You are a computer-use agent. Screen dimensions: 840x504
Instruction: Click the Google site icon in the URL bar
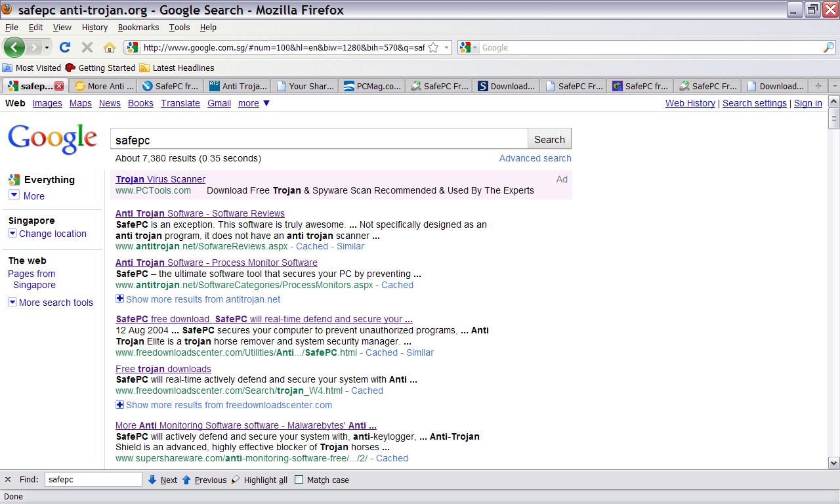click(133, 47)
